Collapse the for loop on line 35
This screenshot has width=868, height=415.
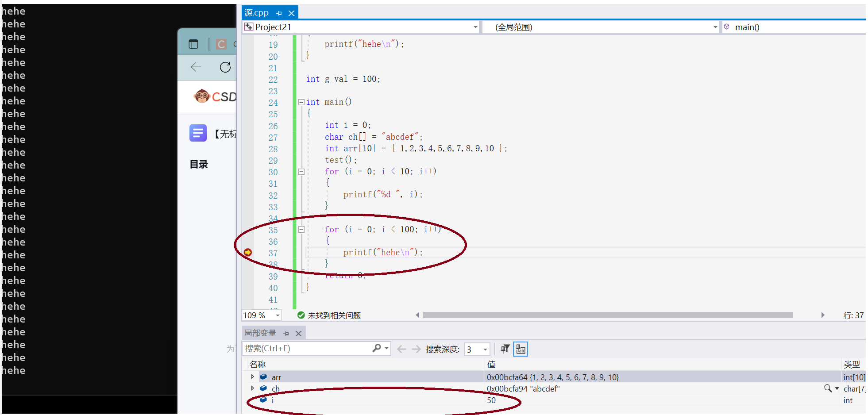click(301, 230)
